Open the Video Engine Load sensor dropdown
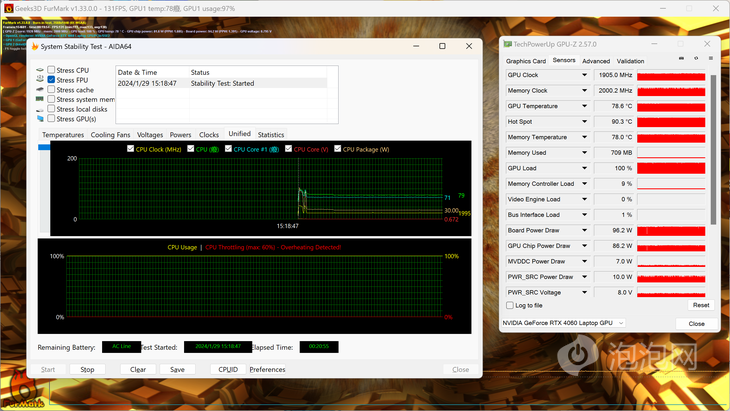This screenshot has width=730, height=411. 584,199
